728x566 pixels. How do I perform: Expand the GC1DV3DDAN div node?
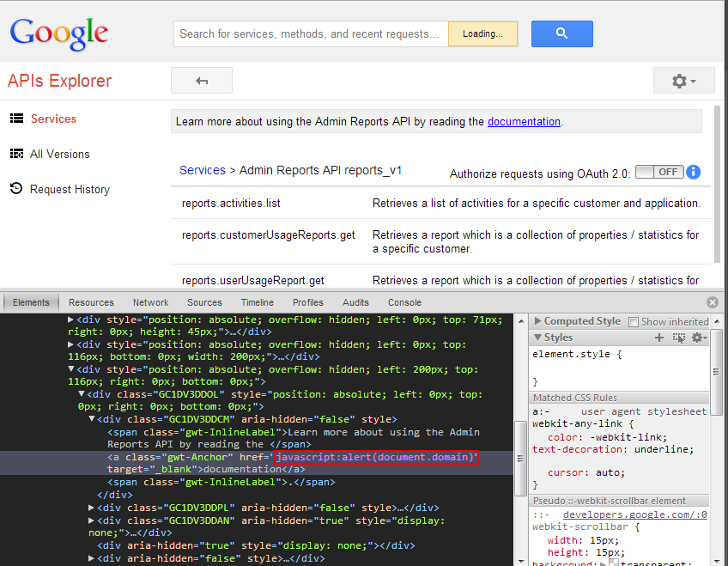(92, 520)
